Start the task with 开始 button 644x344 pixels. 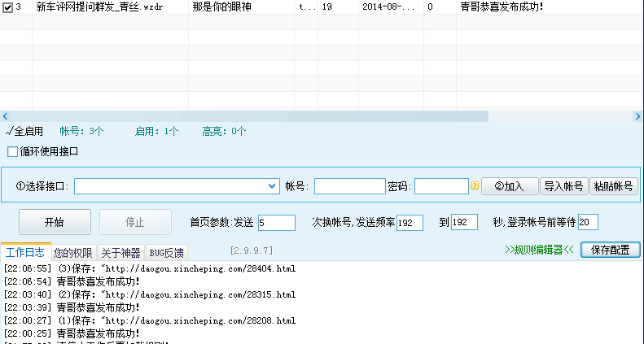[55, 222]
